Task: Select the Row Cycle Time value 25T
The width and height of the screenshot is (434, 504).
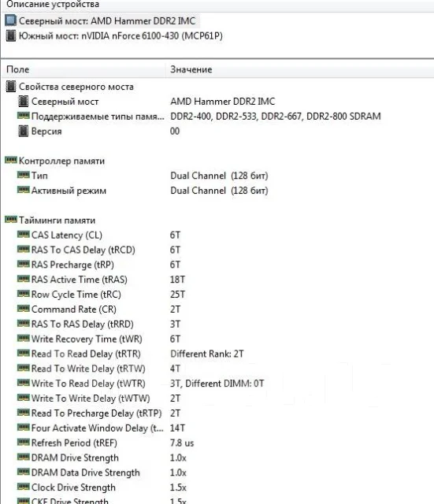Action: coord(177,295)
